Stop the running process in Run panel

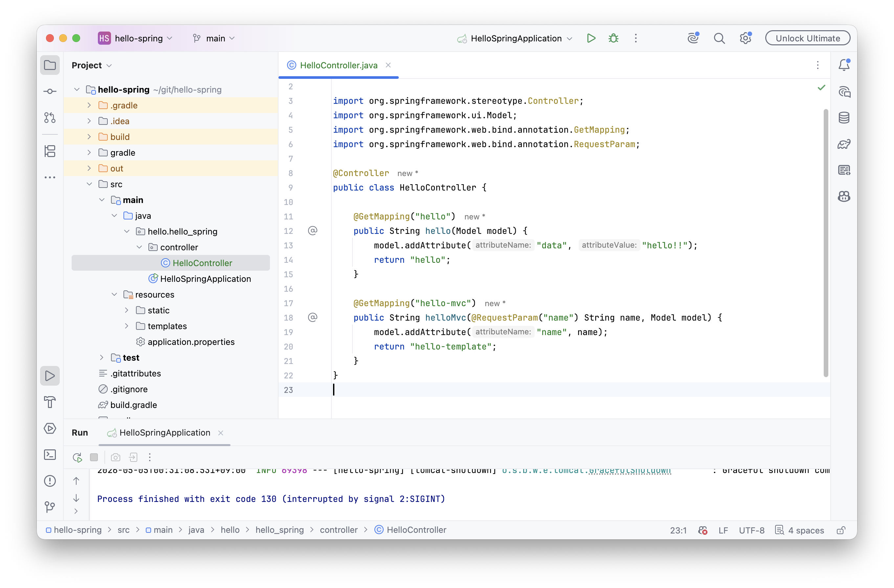click(94, 457)
